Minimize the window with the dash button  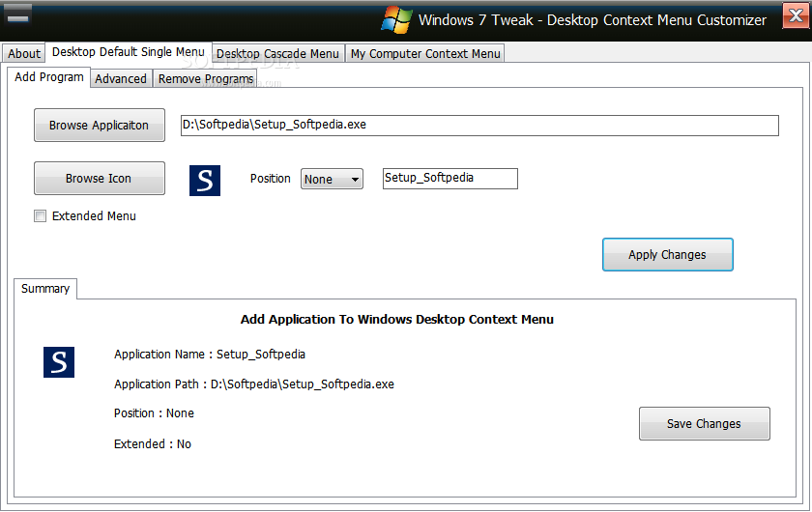click(18, 15)
